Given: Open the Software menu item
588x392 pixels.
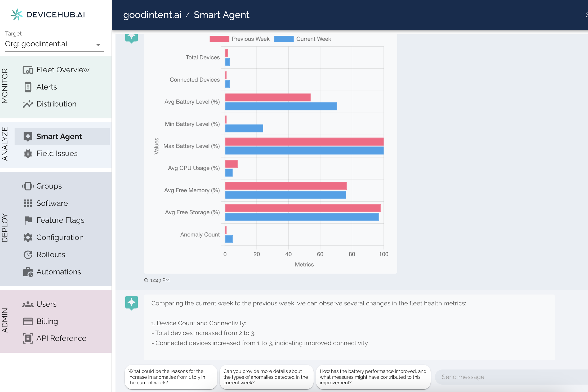Looking at the screenshot, I should tap(52, 203).
